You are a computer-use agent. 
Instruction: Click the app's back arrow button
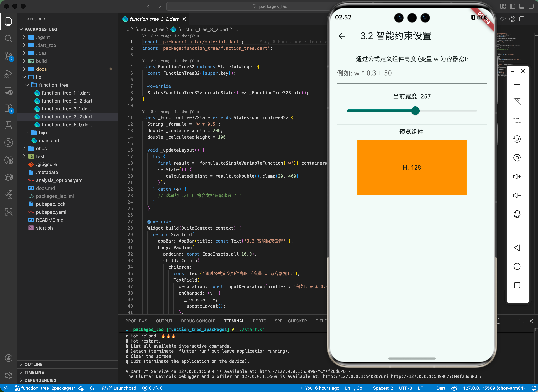(x=342, y=36)
